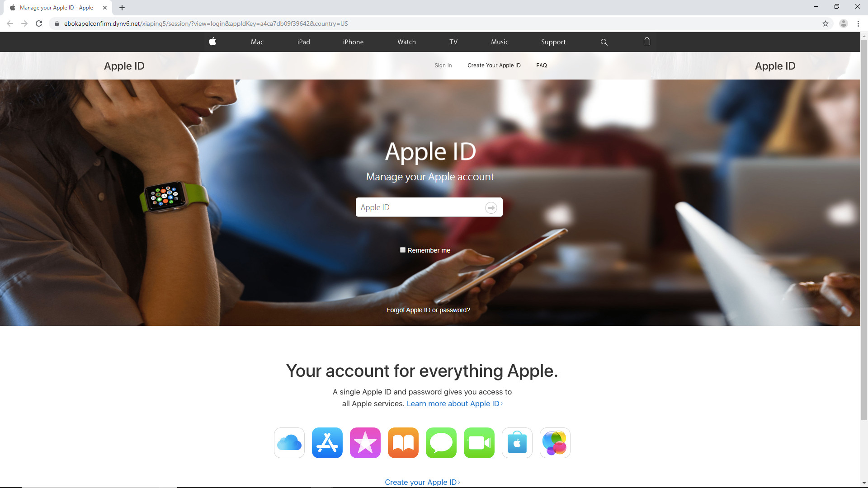
Task: Click the iCloud icon in app row
Action: point(288,442)
